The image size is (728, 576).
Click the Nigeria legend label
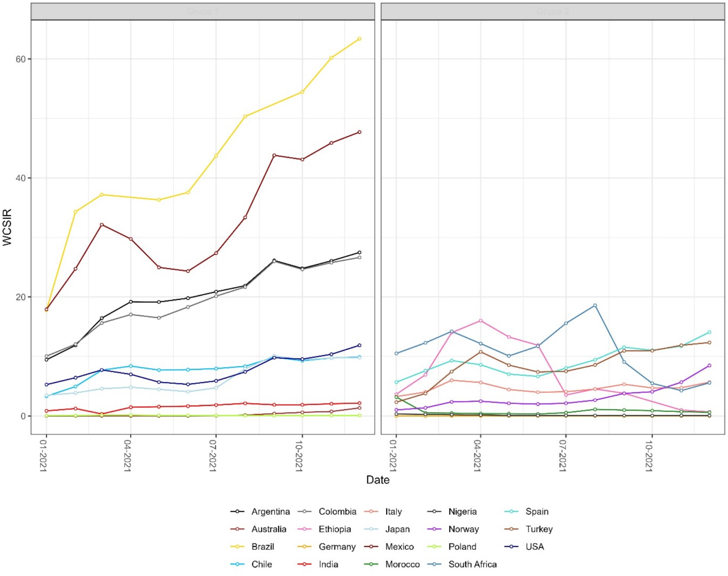click(462, 512)
